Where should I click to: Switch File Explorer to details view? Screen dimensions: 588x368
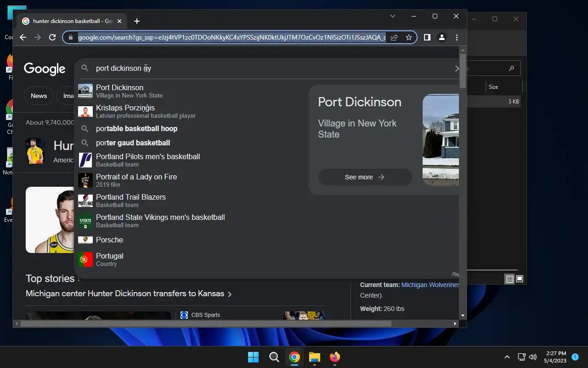pos(509,279)
